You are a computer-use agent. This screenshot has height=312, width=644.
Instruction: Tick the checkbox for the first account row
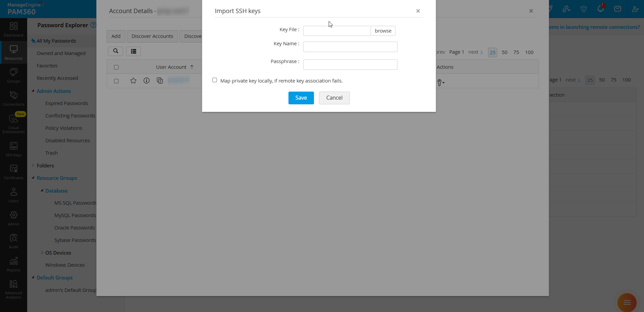[116, 81]
